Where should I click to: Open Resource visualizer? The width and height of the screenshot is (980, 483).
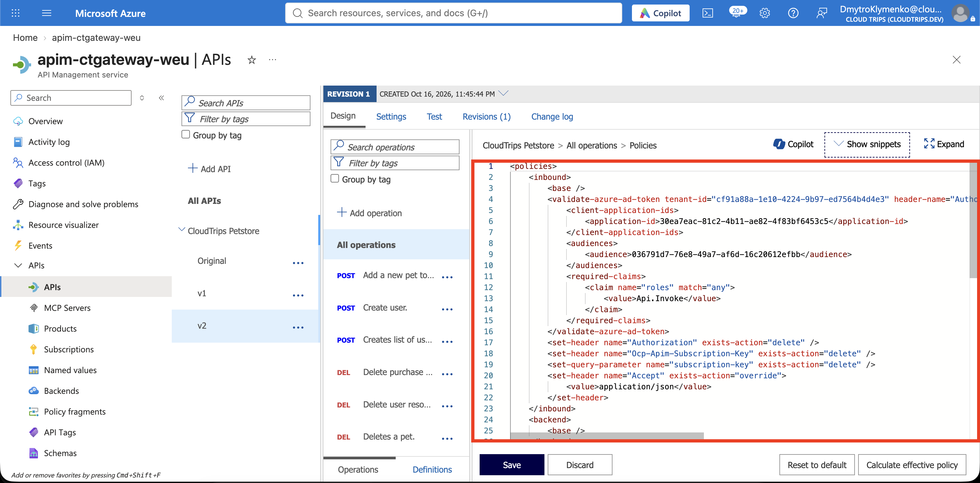(x=64, y=225)
